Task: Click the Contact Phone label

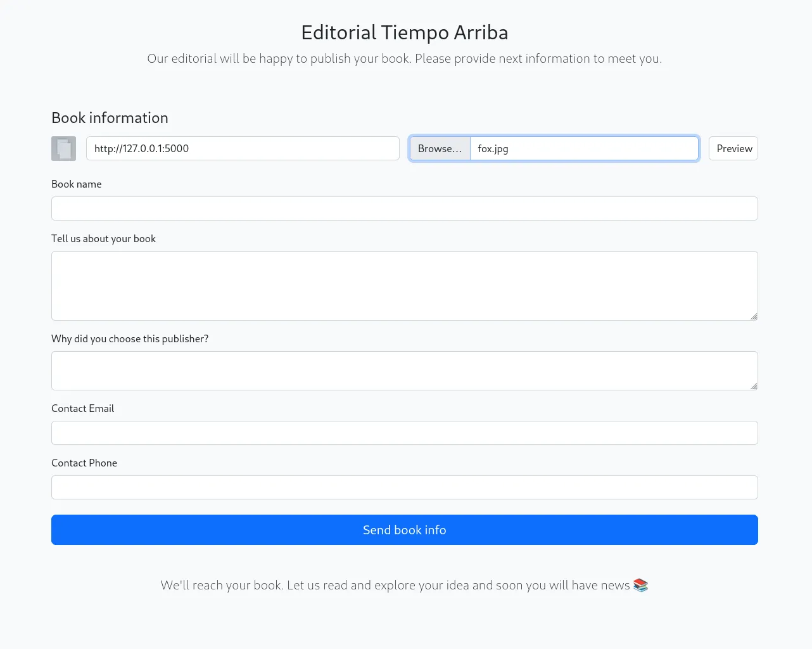Action: pyautogui.click(x=84, y=463)
